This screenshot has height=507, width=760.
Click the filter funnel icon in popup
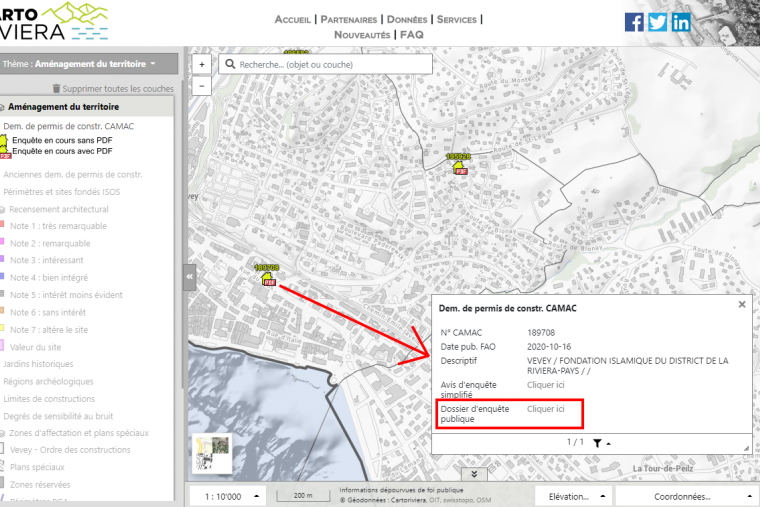[597, 442]
